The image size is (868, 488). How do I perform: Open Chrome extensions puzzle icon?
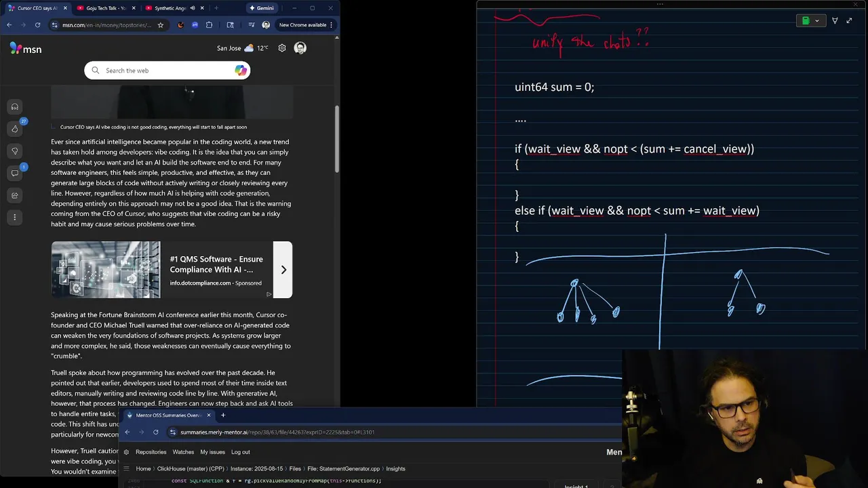209,25
